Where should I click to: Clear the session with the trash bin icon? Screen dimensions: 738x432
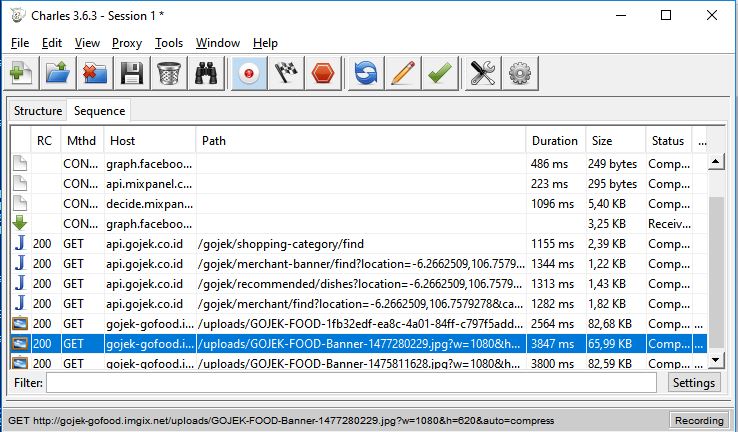coord(168,73)
